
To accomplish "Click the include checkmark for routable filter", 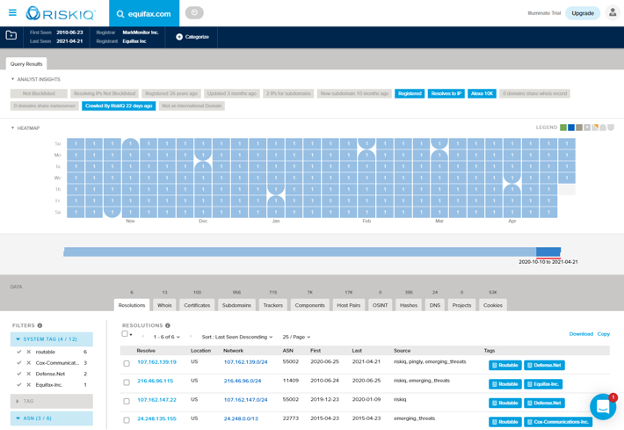I will pos(19,352).
